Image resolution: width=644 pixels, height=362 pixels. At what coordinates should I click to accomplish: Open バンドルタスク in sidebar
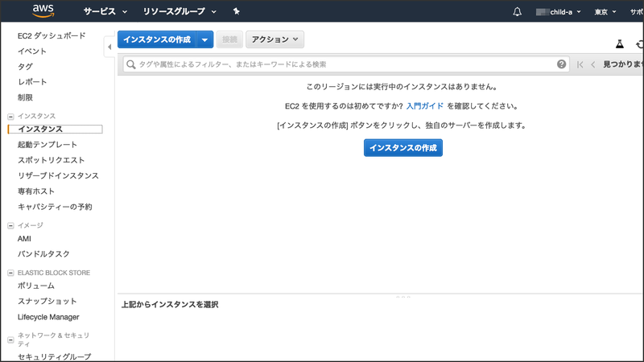pyautogui.click(x=43, y=254)
